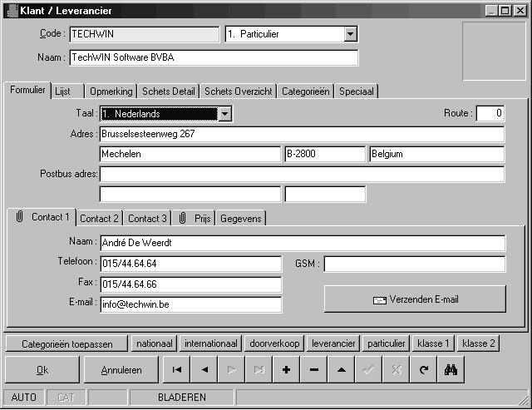Image resolution: width=532 pixels, height=410 pixels.
Task: Switch to the Contact 2 tab
Action: [x=99, y=219]
